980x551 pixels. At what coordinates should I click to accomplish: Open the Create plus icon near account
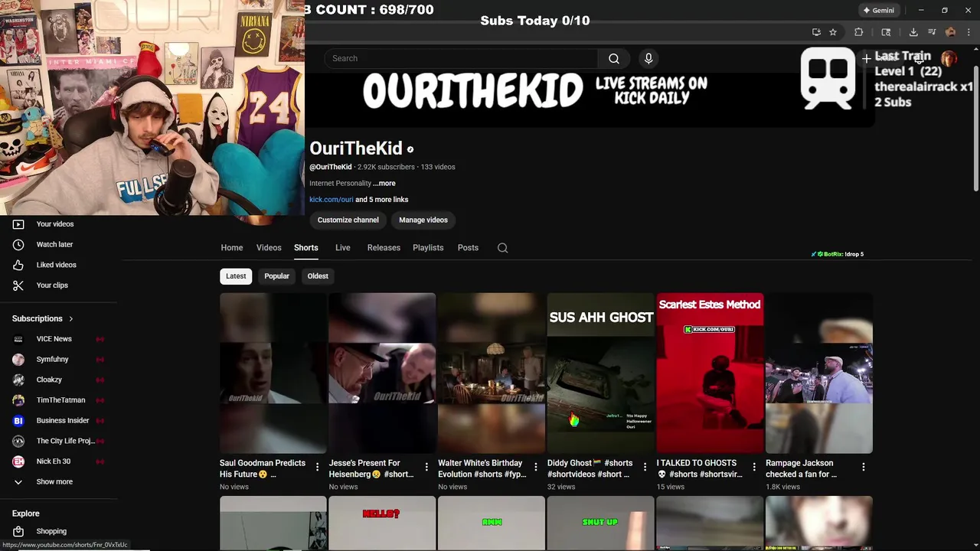click(x=867, y=58)
